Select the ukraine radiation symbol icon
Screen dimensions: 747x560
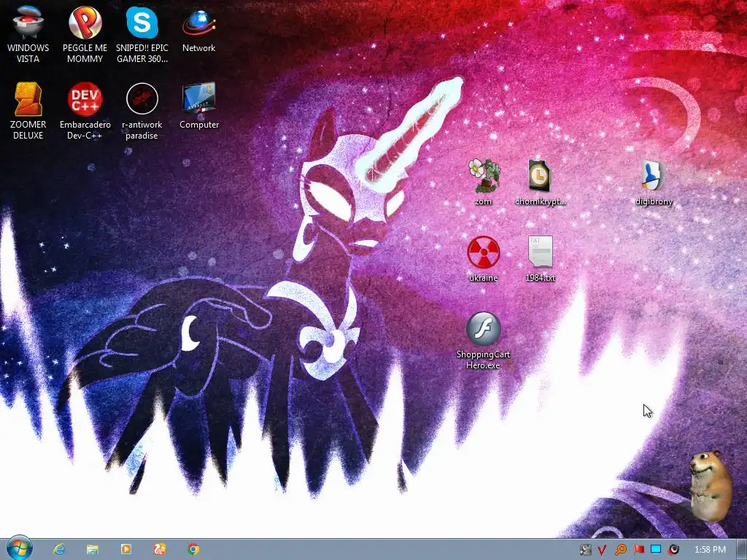coord(483,258)
